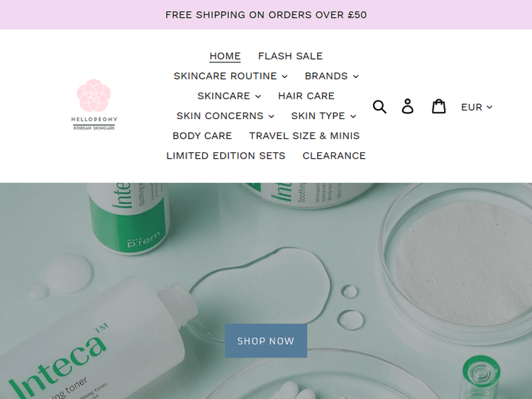
Task: Go to the Home page link
Action: coord(225,56)
